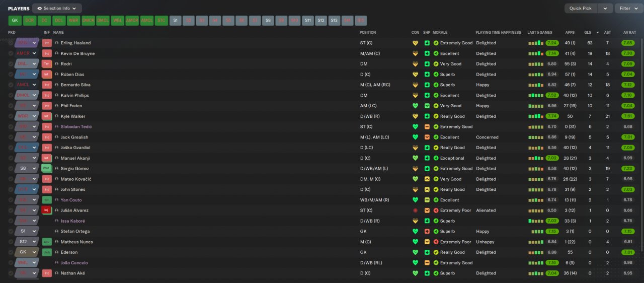Click the Quick Pick button
This screenshot has height=283, width=644.
pyautogui.click(x=581, y=8)
